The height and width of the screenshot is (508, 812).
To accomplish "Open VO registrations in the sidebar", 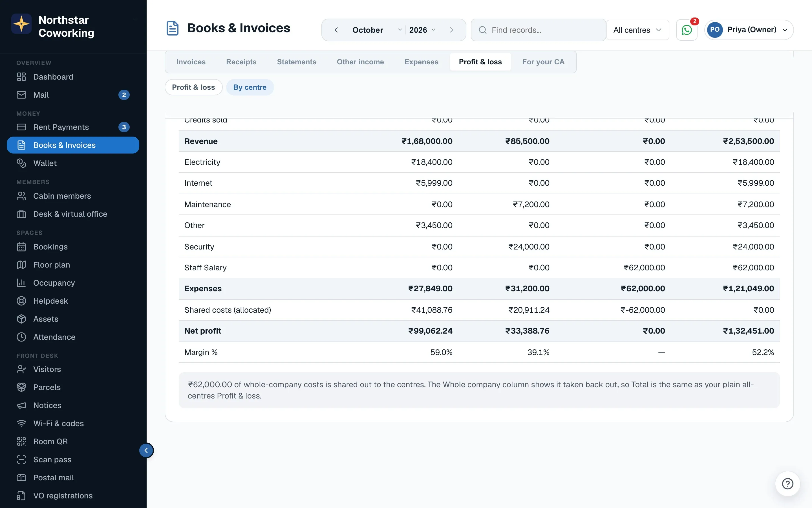I will [x=73, y=496].
